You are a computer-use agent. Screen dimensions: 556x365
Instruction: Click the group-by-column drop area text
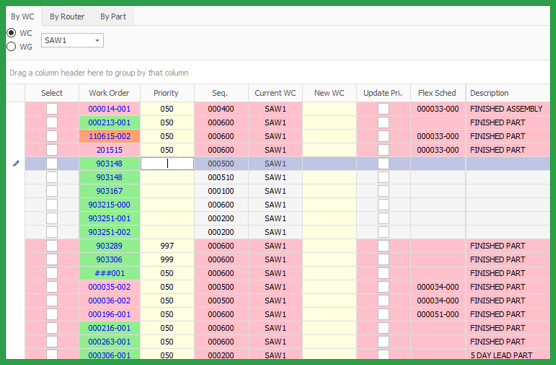coord(99,73)
